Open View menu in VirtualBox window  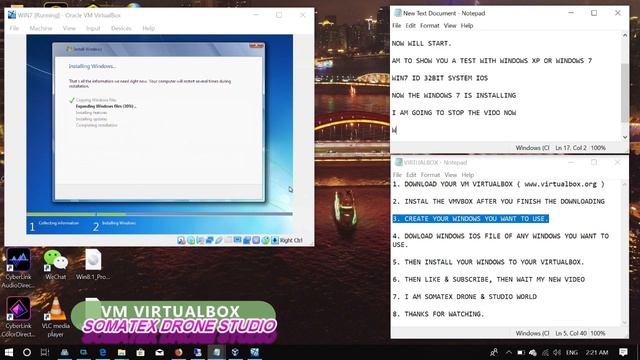tap(69, 28)
